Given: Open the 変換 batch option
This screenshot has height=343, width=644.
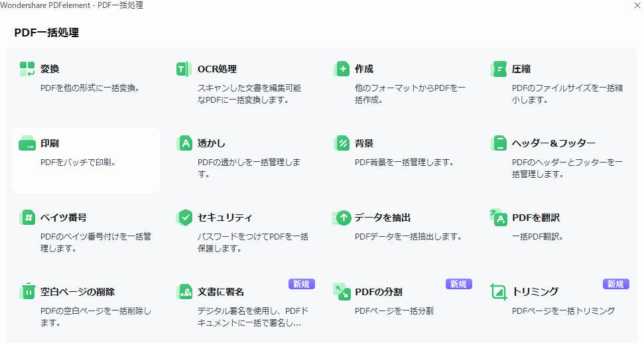Looking at the screenshot, I should tap(50, 69).
